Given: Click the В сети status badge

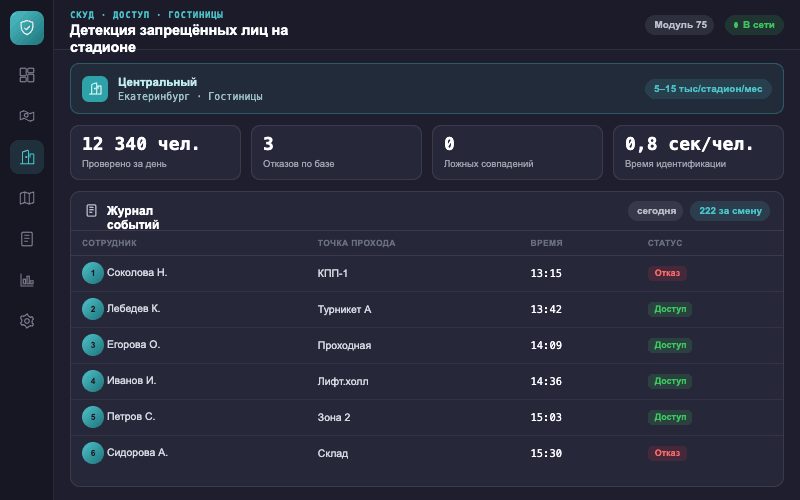Looking at the screenshot, I should pos(754,25).
